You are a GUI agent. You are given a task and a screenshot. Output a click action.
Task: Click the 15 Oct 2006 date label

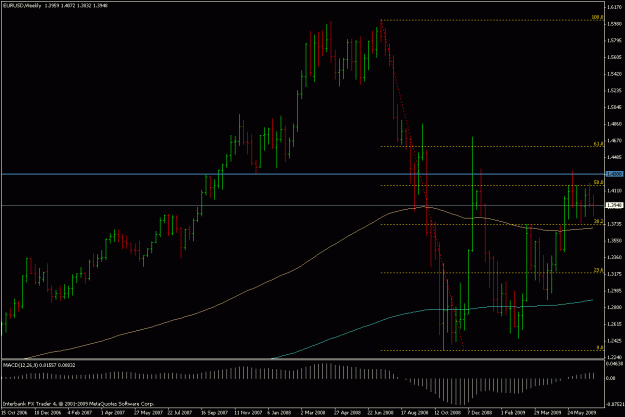click(x=14, y=413)
